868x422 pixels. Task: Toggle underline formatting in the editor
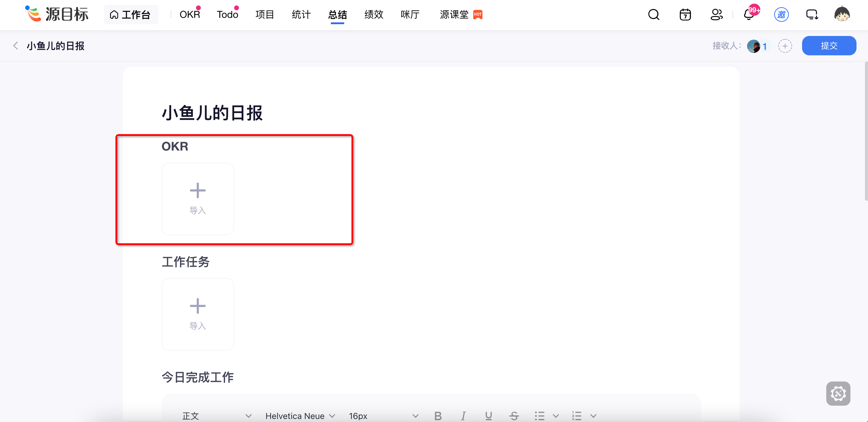(488, 415)
